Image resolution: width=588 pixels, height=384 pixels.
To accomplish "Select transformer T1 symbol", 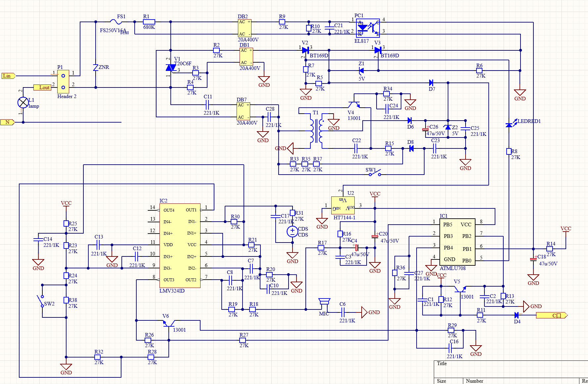I will click(316, 131).
